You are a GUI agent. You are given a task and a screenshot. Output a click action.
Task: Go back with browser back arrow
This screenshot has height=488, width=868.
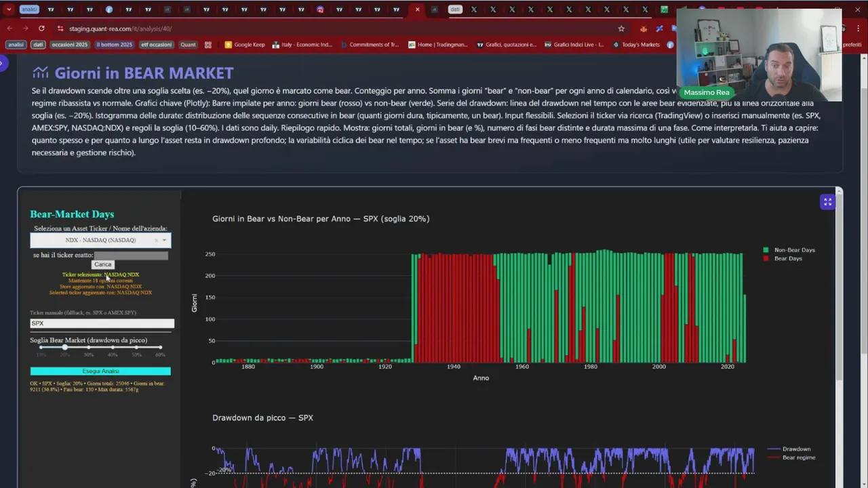[x=9, y=28]
